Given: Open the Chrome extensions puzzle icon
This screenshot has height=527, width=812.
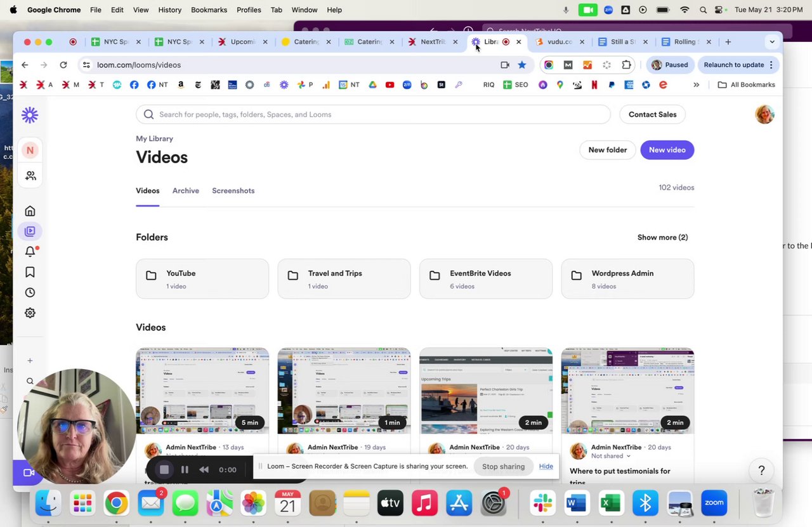Looking at the screenshot, I should pos(626,65).
